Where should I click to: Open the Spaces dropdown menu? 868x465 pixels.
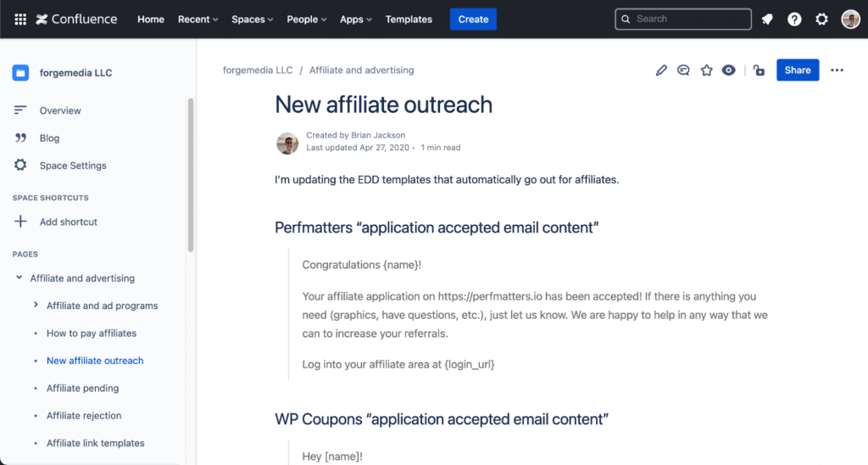pyautogui.click(x=253, y=20)
